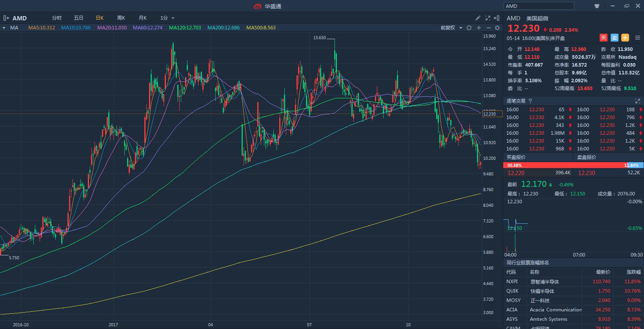644x329 pixels.
Task: Collapse the right quote panel
Action: click(x=497, y=18)
